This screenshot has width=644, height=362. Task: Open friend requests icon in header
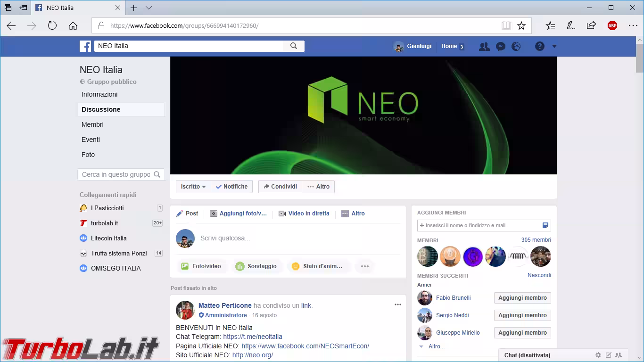tap(484, 46)
